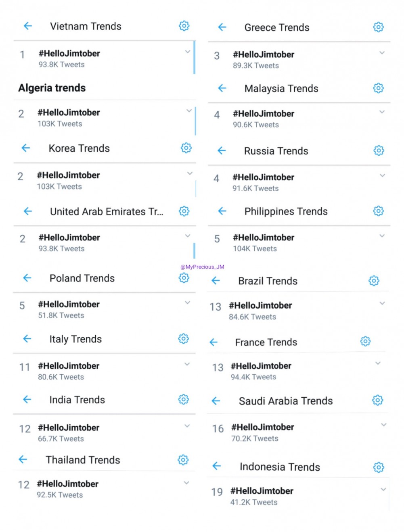Tap back arrow next to Thailand Trends
The image size is (404, 532).
pyautogui.click(x=23, y=459)
